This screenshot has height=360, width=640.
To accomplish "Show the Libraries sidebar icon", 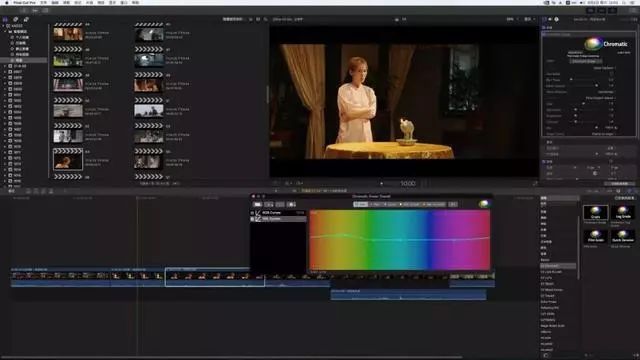I will 5,19.
